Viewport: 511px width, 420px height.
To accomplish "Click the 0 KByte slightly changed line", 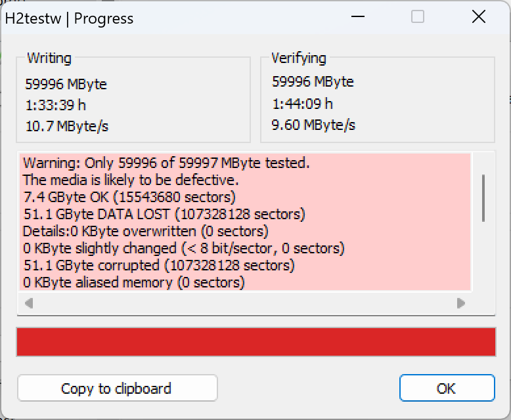I will [183, 248].
